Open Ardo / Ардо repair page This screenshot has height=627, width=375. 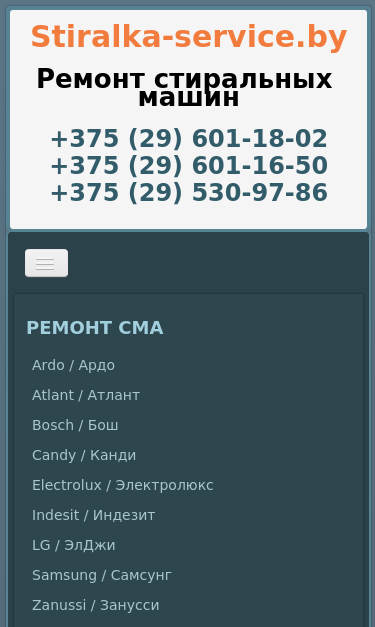[x=74, y=365]
